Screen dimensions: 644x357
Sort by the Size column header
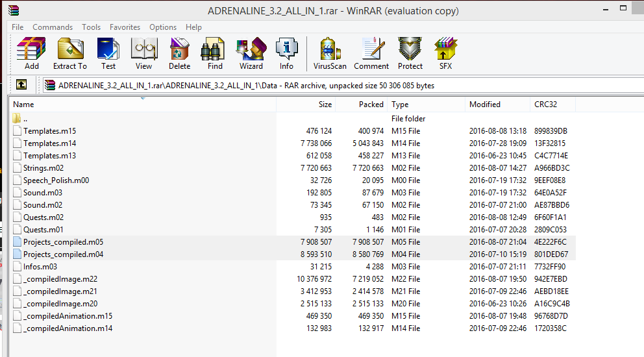(306, 105)
